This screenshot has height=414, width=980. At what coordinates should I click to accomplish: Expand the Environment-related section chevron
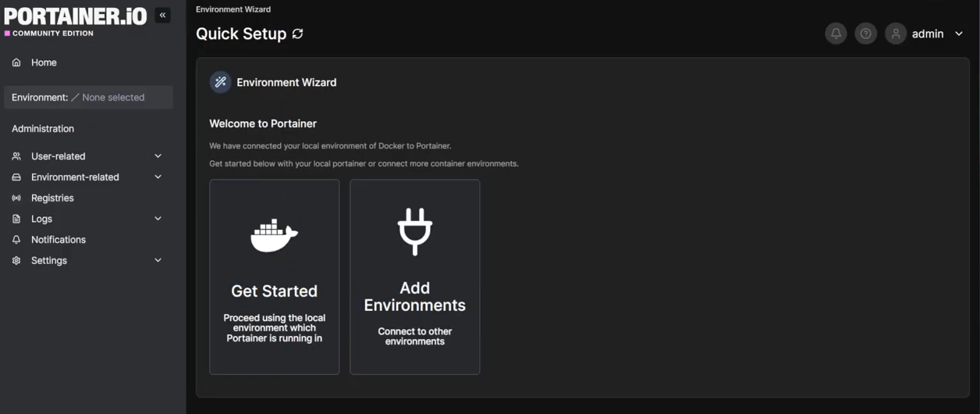[158, 177]
